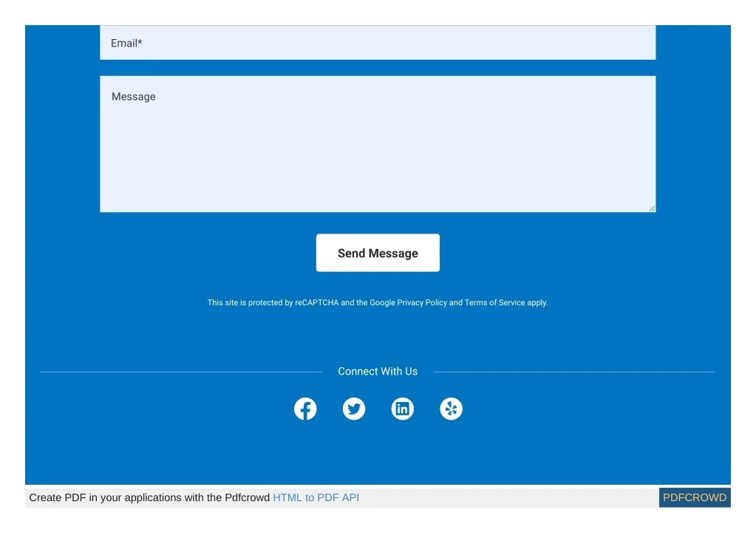Open the Terms of Service link
This screenshot has width=756, height=535.
494,303
